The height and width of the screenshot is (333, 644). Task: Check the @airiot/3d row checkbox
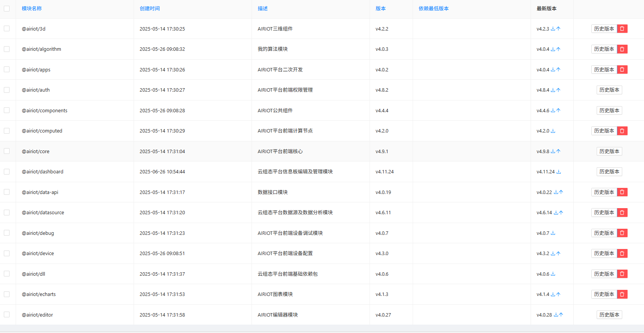(7, 29)
